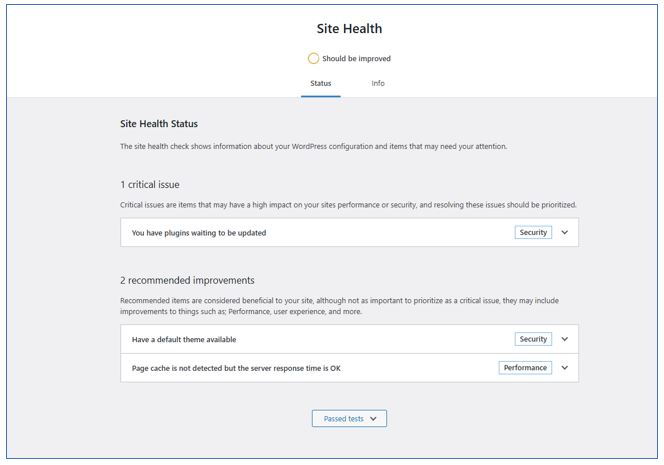Click Security badge on plugins update row
The width and height of the screenshot is (664, 465).
533,232
